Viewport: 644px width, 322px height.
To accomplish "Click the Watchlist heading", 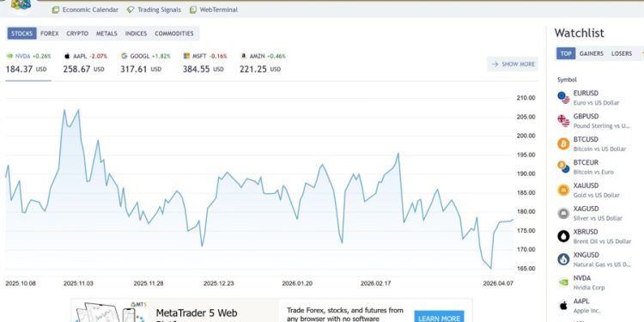I will pos(579,33).
